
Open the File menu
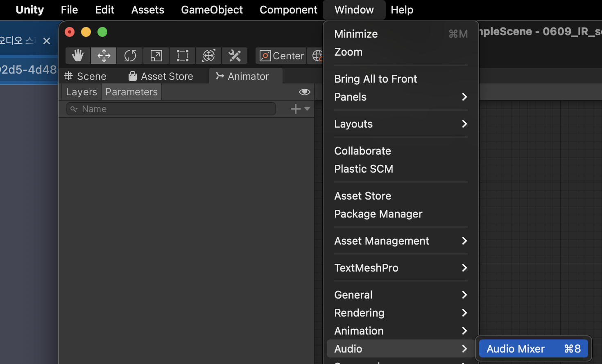[x=69, y=10]
